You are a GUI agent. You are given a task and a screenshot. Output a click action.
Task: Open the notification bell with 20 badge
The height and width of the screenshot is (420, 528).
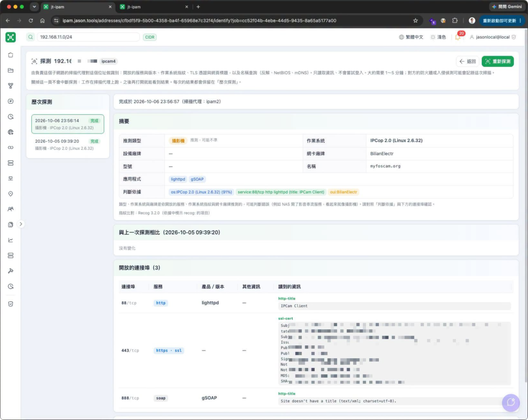point(458,37)
